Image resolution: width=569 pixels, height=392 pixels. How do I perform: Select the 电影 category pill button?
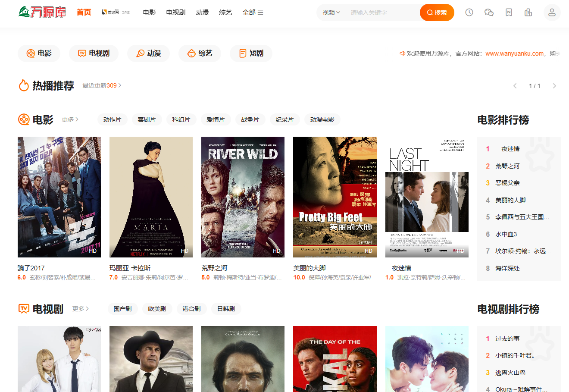[x=39, y=53]
